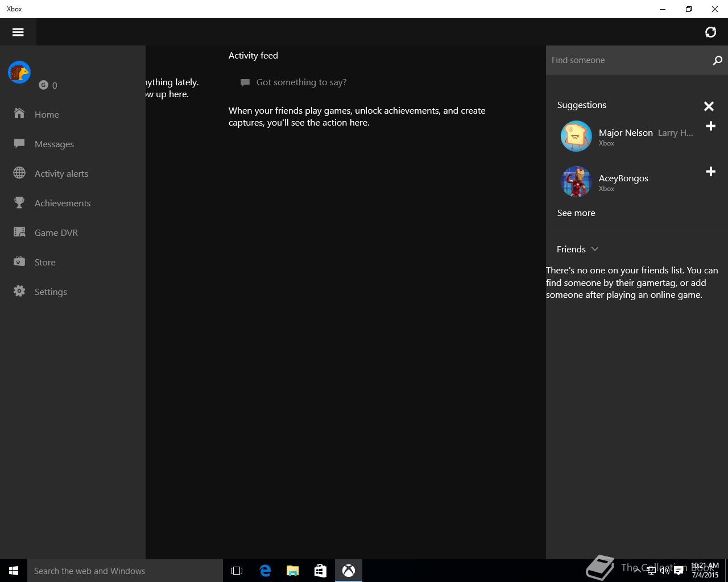The width and height of the screenshot is (728, 582).
Task: Open the volume control in tray
Action: [x=664, y=571]
